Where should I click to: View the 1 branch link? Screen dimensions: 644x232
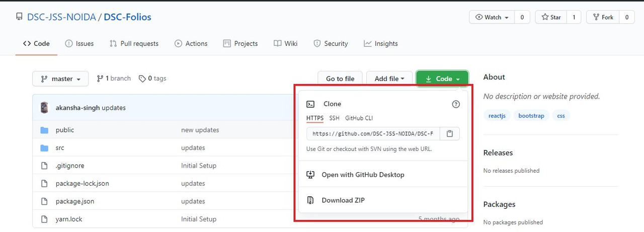[x=114, y=79]
